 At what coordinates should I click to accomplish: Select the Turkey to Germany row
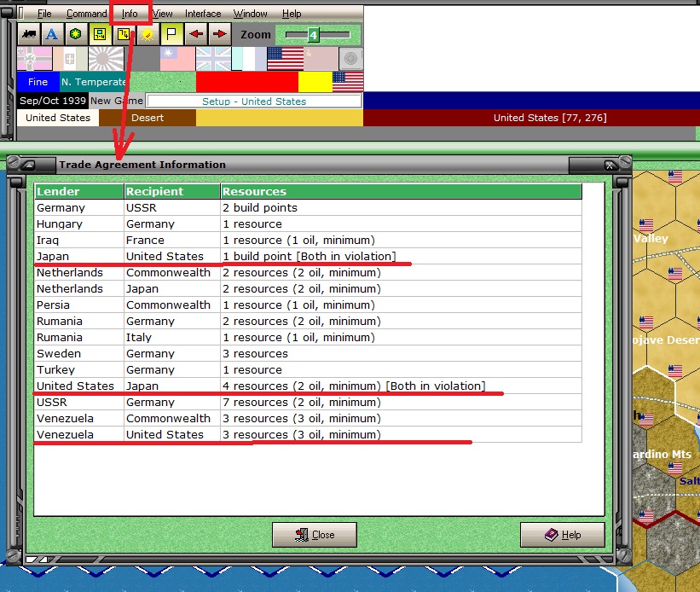[308, 369]
